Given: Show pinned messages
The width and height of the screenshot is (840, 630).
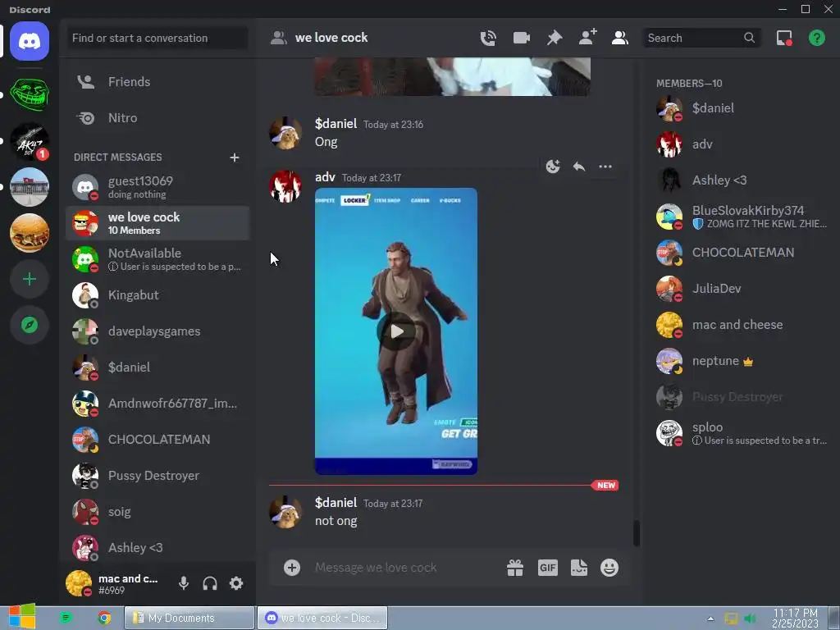Looking at the screenshot, I should point(555,38).
